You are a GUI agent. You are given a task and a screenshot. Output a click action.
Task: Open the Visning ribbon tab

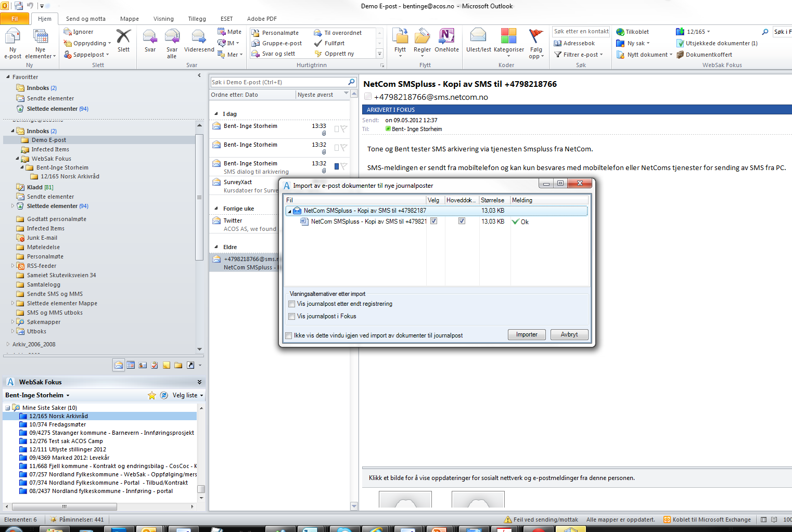(163, 19)
